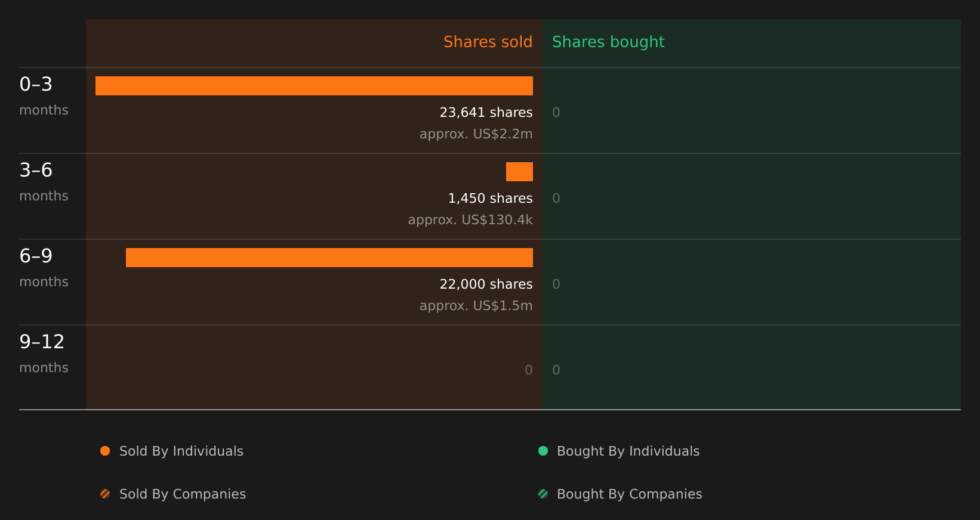Screen dimensions: 980x520
Task: Click the bought 0 in 6–9 months row
Action: pos(556,284)
